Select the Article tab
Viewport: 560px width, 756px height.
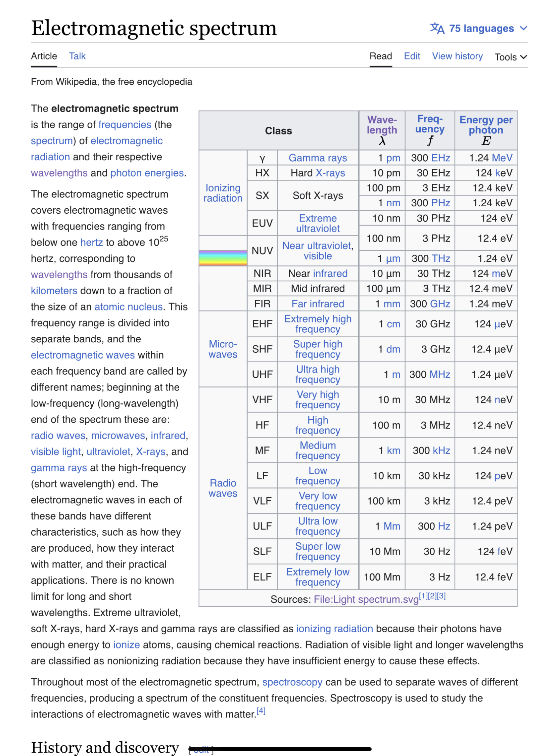pyautogui.click(x=44, y=56)
